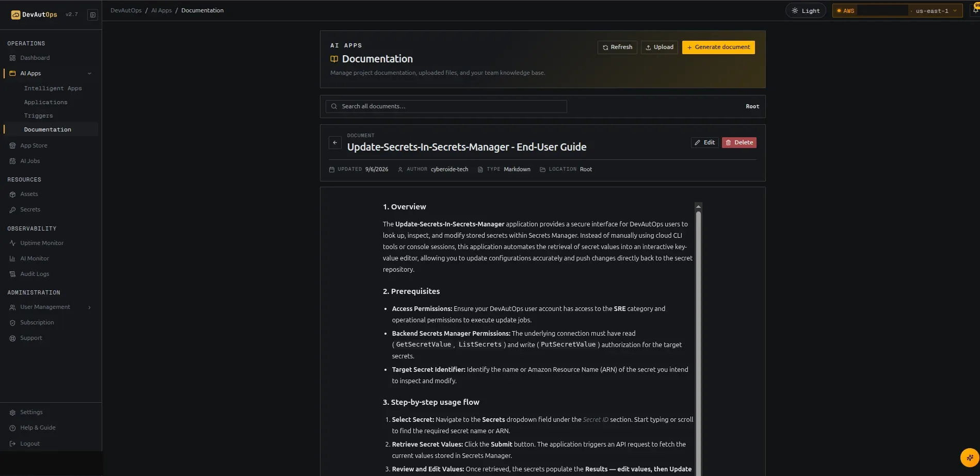
Task: Open the notifications bell icon
Action: coord(975,10)
